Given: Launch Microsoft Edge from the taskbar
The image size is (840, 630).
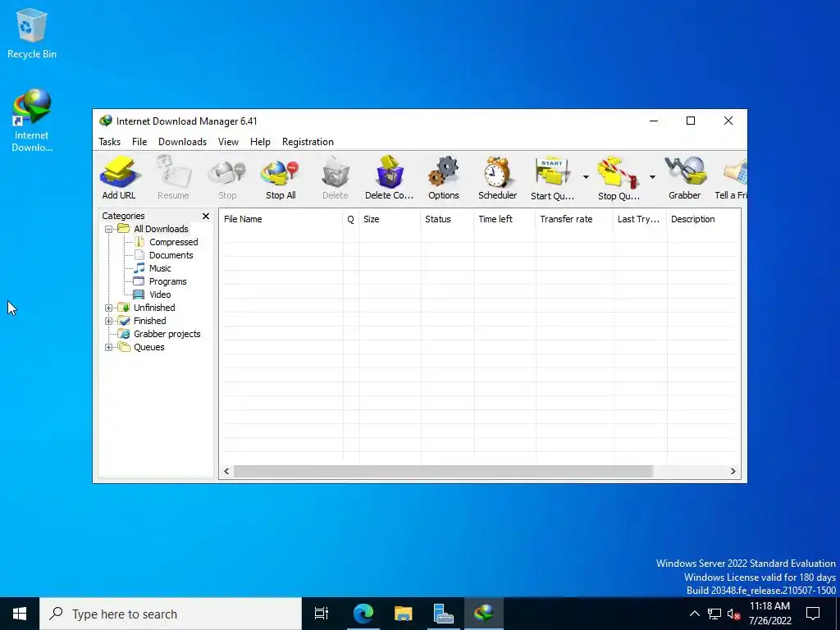Looking at the screenshot, I should [363, 614].
